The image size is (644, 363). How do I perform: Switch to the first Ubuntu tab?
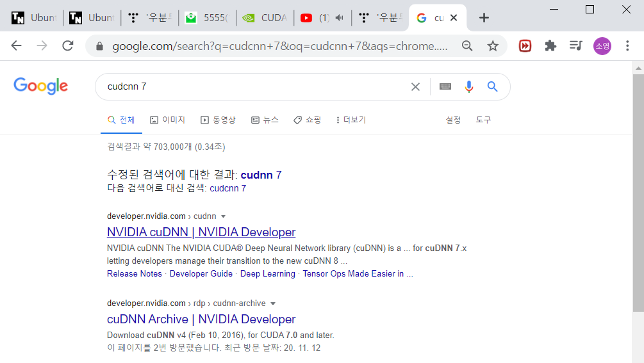click(x=34, y=18)
